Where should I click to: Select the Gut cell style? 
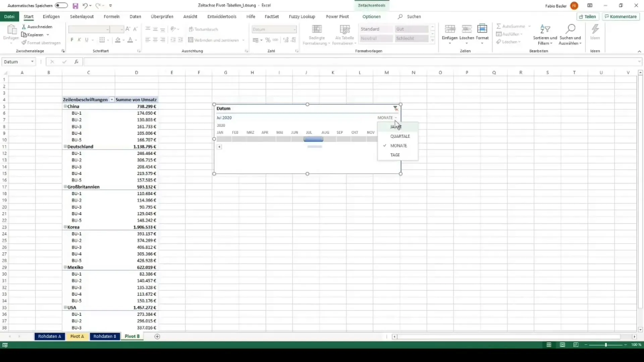(x=412, y=29)
